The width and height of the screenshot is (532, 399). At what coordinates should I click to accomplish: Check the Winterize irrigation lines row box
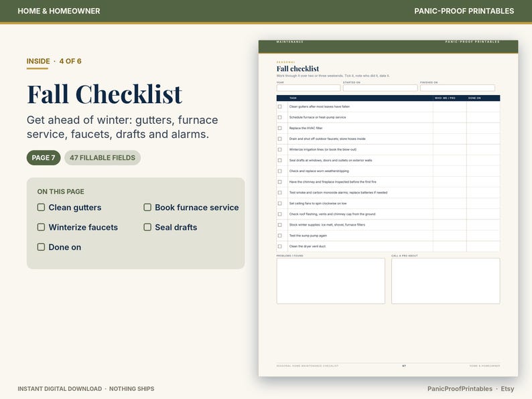280,149
